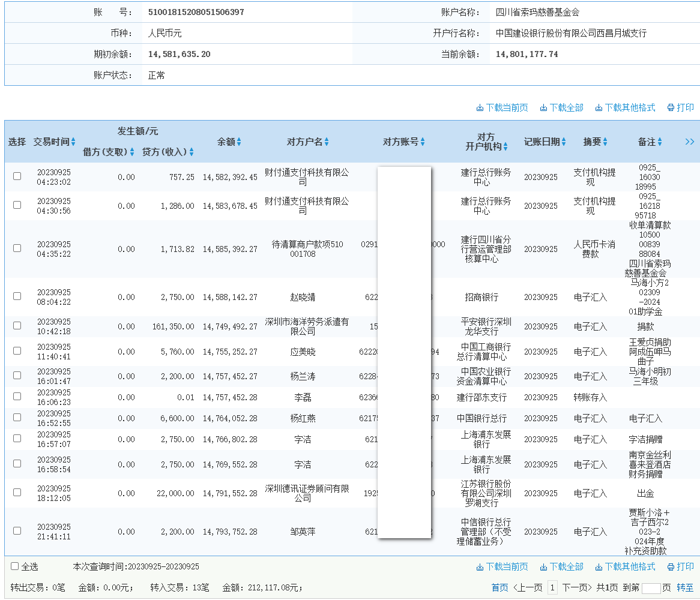Click 人民币卡消费款 summary cell
This screenshot has width=700, height=600.
pos(594,249)
